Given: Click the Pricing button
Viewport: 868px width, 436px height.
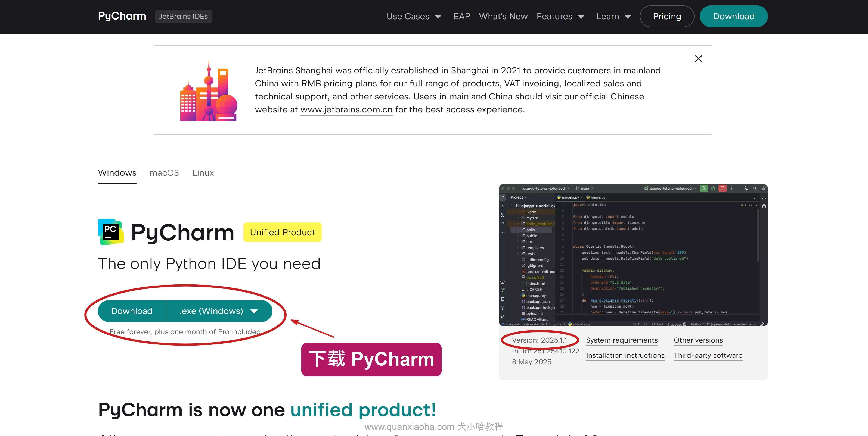Looking at the screenshot, I should tap(667, 16).
